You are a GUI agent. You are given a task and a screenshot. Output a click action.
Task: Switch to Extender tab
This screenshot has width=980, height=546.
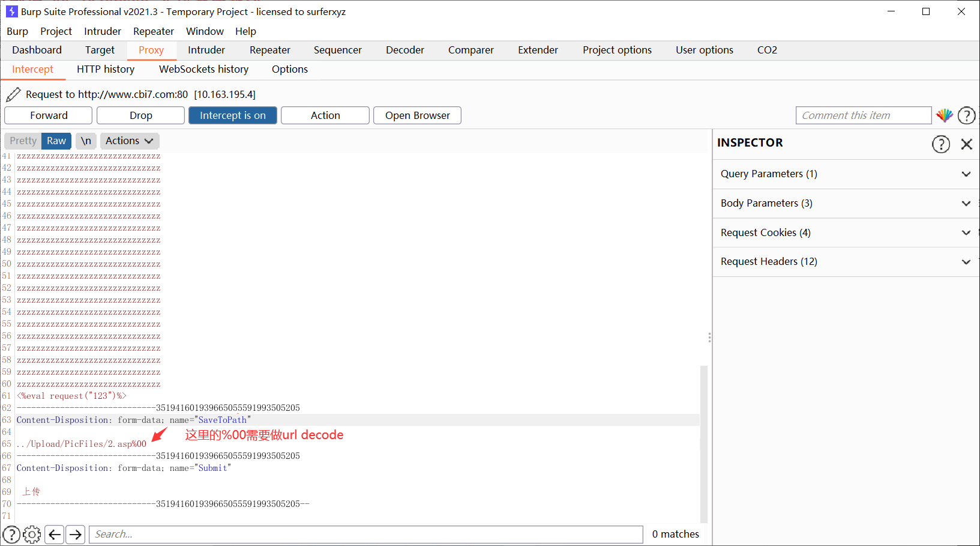point(538,50)
